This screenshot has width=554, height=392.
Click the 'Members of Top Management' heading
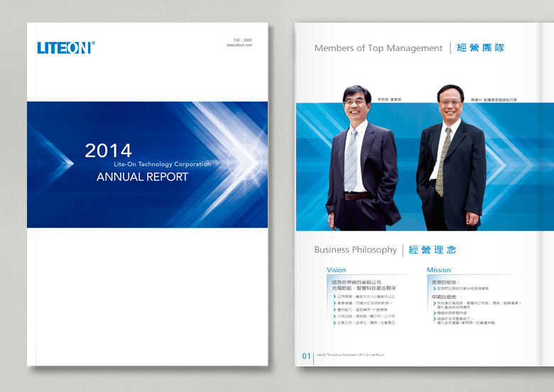click(379, 48)
